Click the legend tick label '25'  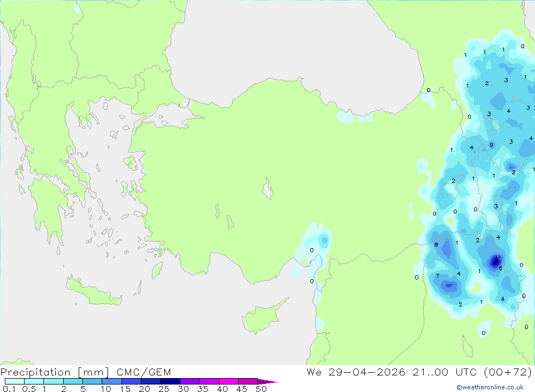164,389
